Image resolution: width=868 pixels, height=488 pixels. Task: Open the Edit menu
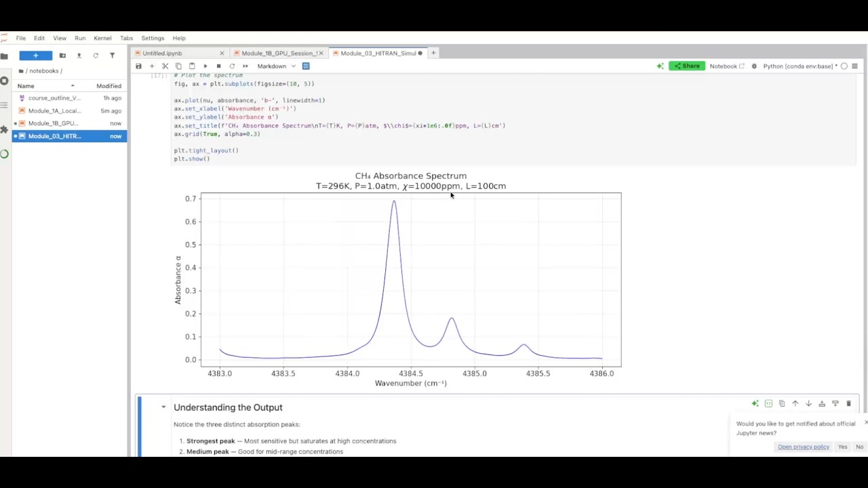tap(39, 38)
